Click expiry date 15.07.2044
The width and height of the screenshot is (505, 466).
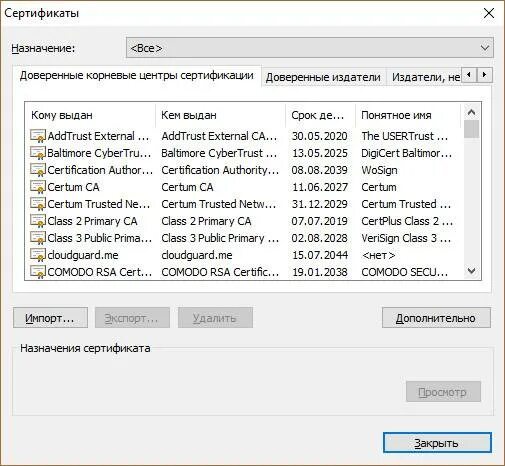[320, 255]
